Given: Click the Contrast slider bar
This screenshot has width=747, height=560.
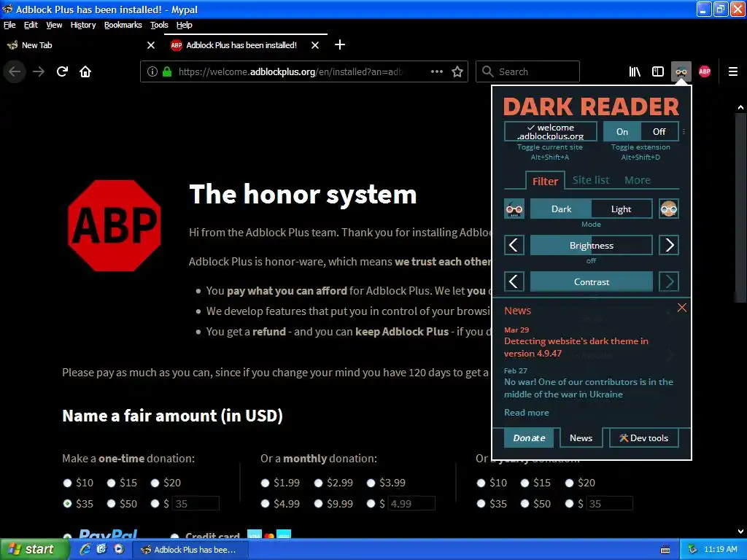Looking at the screenshot, I should click(591, 282).
